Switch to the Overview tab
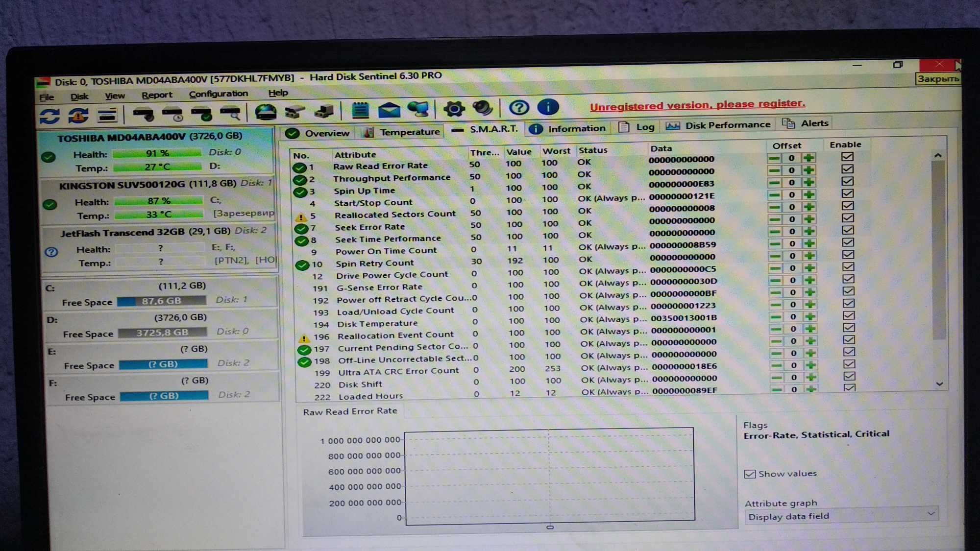 pos(318,133)
